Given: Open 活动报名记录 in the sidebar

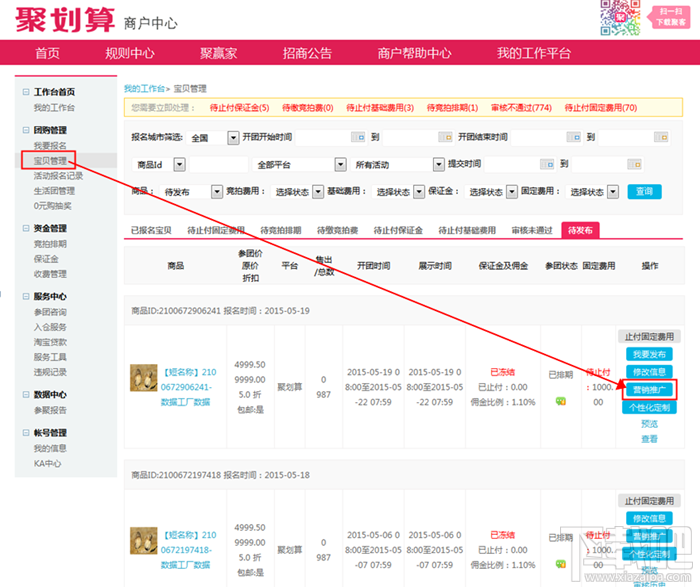Looking at the screenshot, I should tap(58, 175).
